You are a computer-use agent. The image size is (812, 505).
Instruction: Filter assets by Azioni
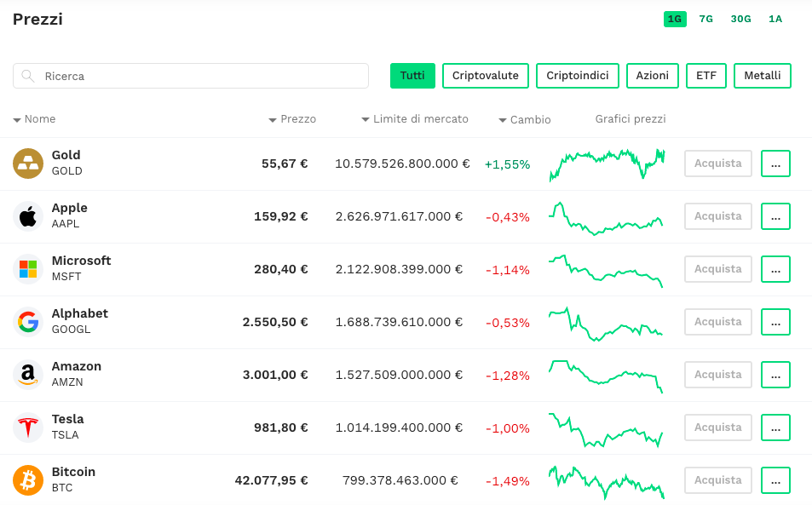click(x=653, y=76)
